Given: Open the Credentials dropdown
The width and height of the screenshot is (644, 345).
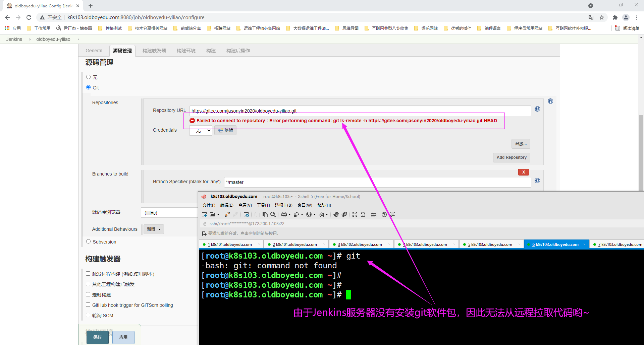Looking at the screenshot, I should pos(201,131).
